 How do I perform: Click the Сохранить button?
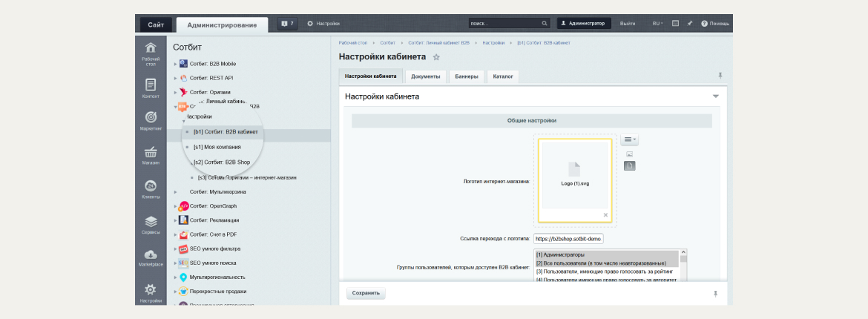(x=366, y=293)
